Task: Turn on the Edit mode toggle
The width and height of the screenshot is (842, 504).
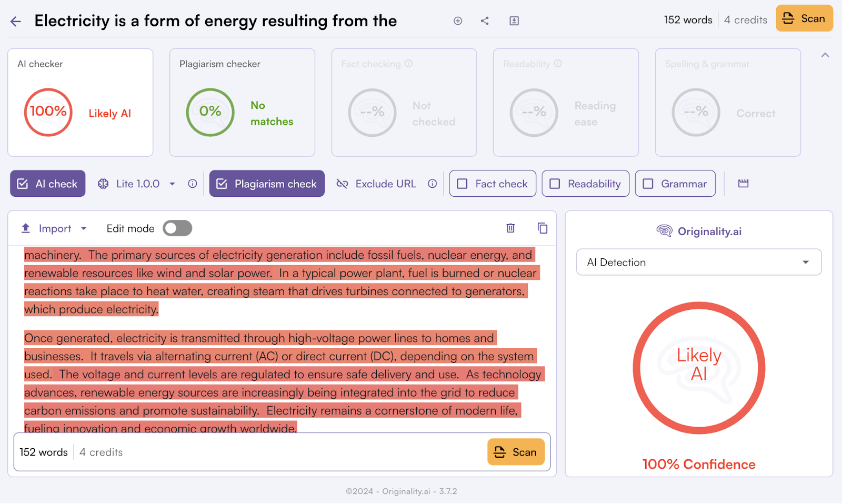Action: point(177,228)
